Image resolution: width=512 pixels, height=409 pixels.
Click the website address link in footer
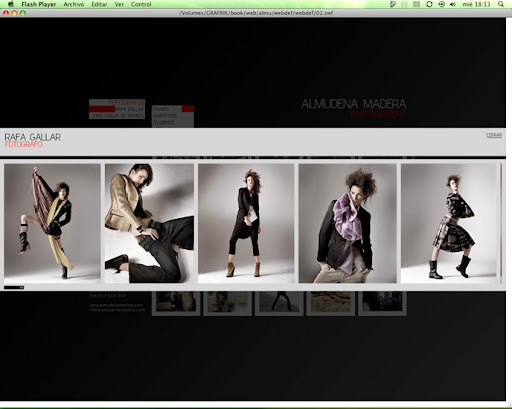coord(116,305)
